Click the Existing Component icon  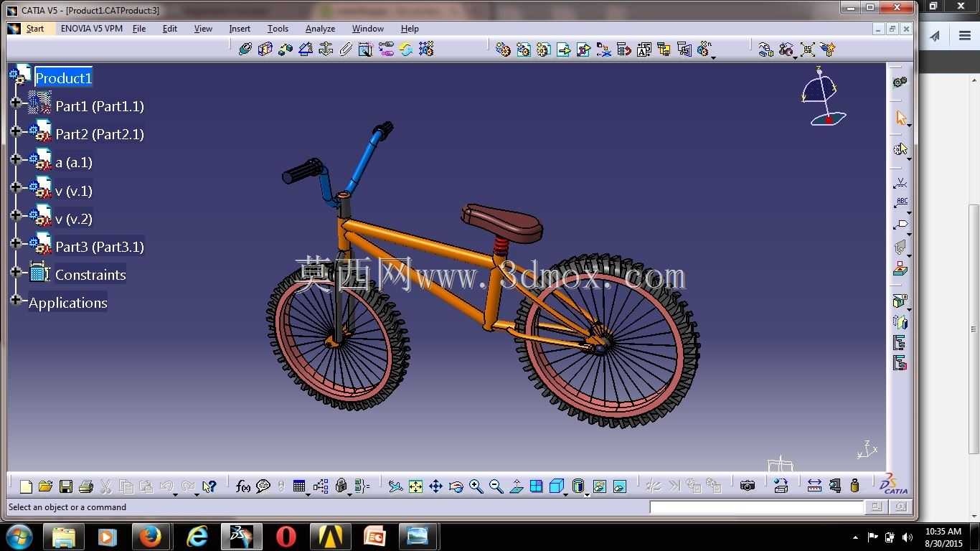[x=564, y=49]
